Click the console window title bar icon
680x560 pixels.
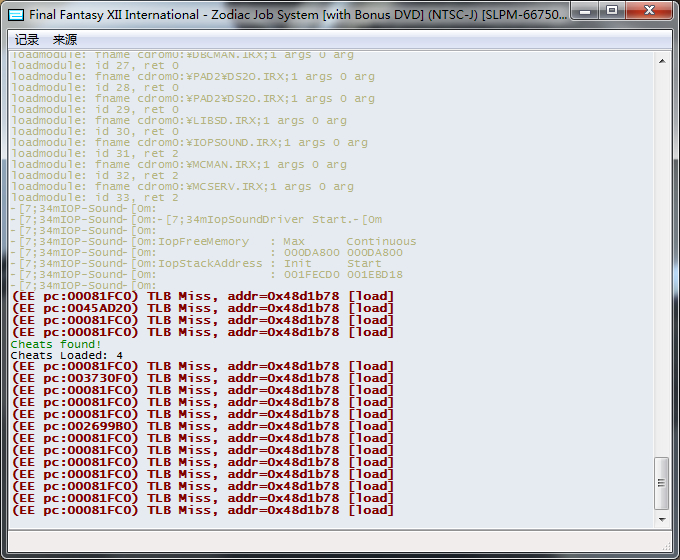tap(16, 15)
